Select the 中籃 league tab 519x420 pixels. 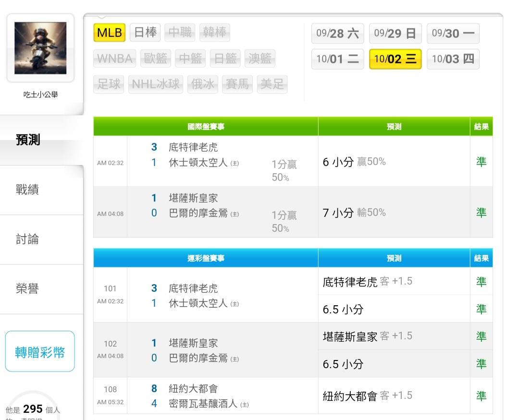(190, 59)
